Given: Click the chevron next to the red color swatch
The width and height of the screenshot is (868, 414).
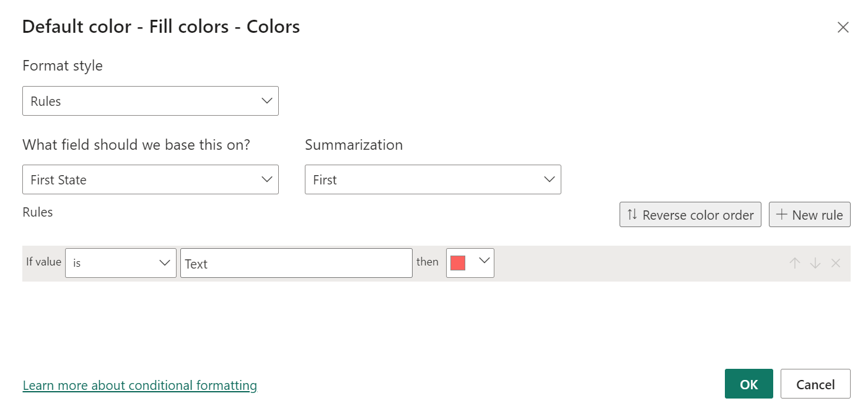Looking at the screenshot, I should (484, 262).
